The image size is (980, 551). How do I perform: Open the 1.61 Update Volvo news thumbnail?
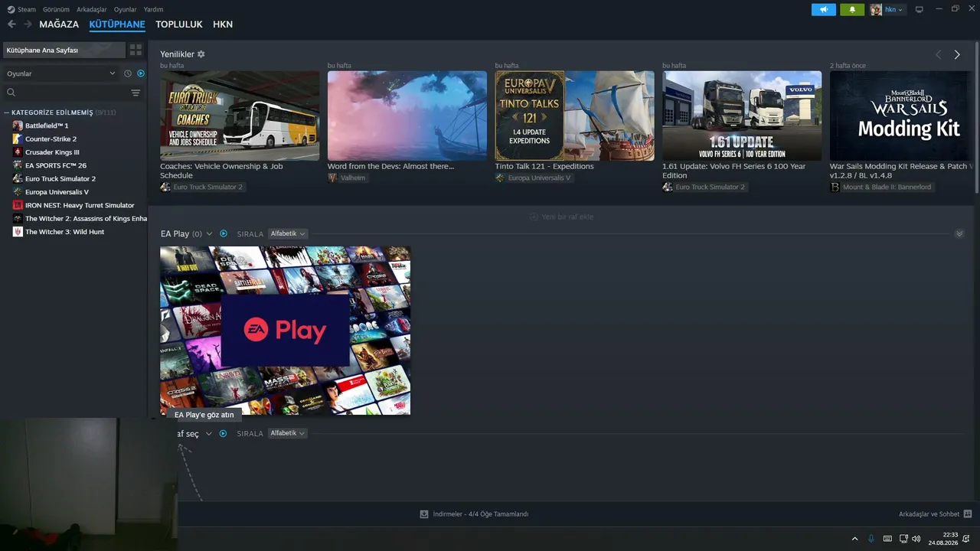point(742,116)
